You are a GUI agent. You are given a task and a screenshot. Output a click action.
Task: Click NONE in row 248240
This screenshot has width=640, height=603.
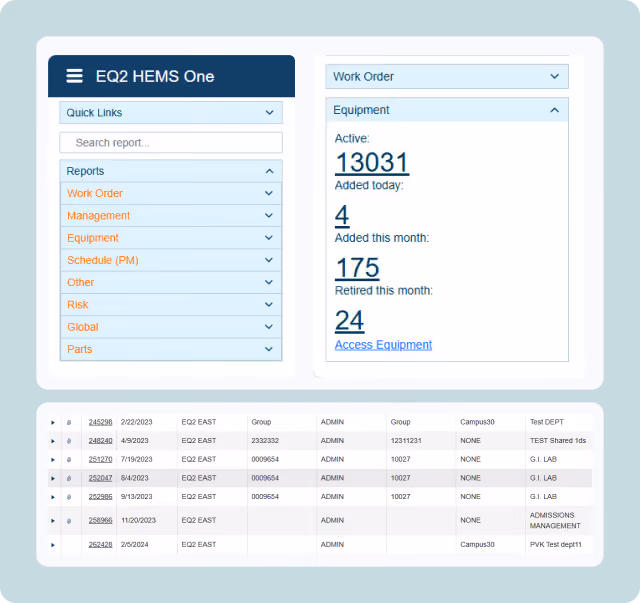coord(471,441)
